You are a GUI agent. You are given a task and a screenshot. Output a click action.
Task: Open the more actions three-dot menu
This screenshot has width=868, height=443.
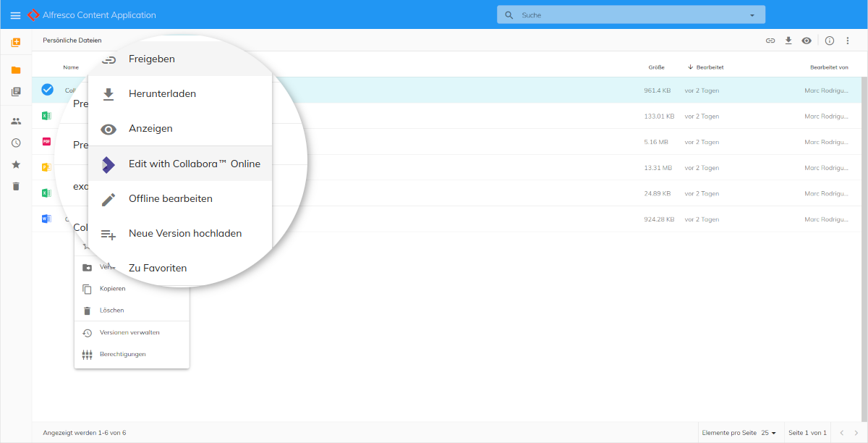point(848,41)
